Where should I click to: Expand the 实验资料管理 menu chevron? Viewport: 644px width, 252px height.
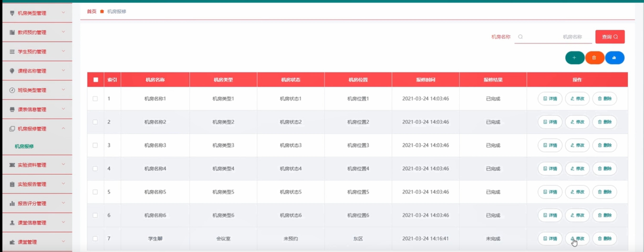pyautogui.click(x=63, y=164)
